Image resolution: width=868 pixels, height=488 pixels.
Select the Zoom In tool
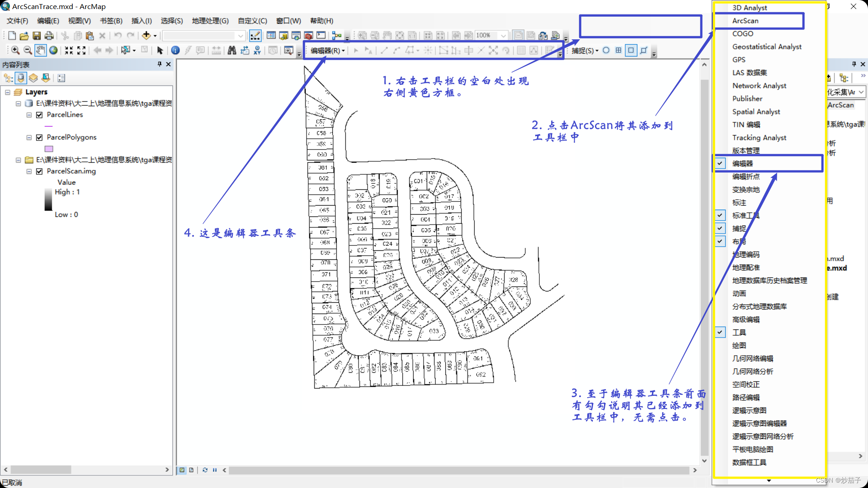click(15, 50)
